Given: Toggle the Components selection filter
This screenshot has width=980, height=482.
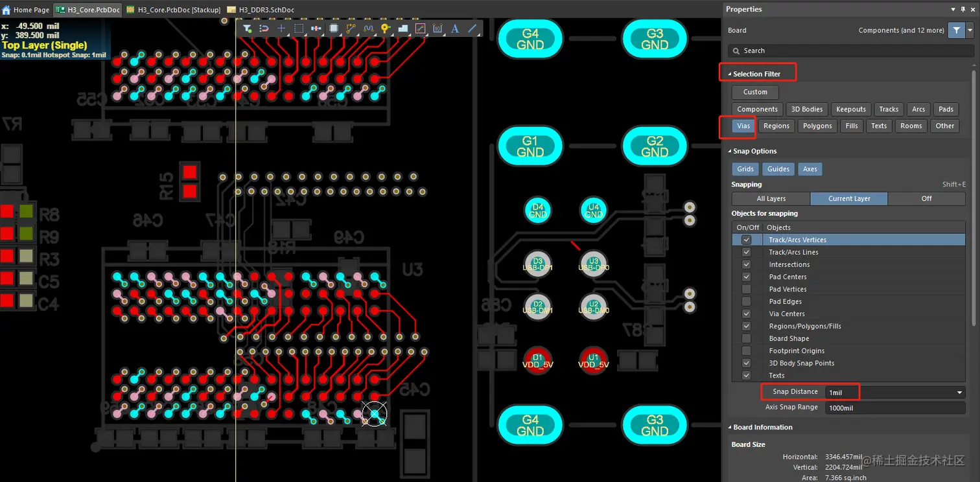Looking at the screenshot, I should 757,109.
